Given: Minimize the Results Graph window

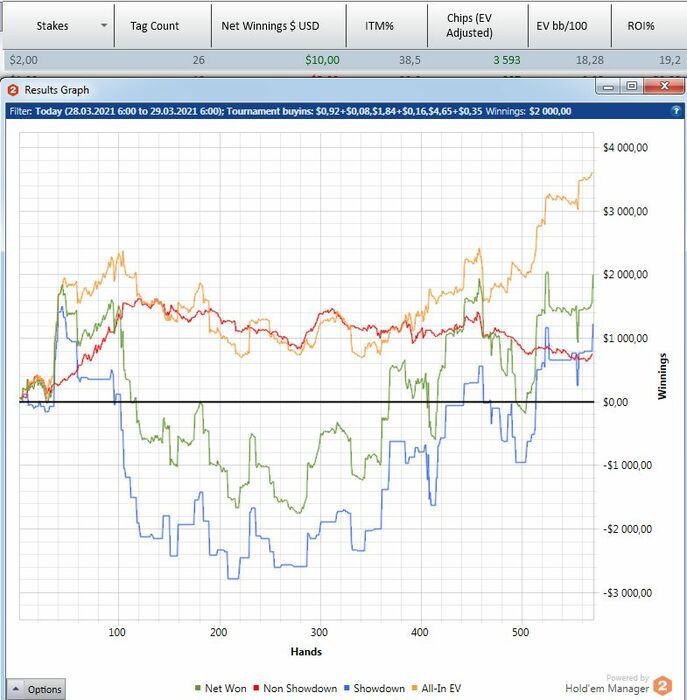Looking at the screenshot, I should click(608, 87).
